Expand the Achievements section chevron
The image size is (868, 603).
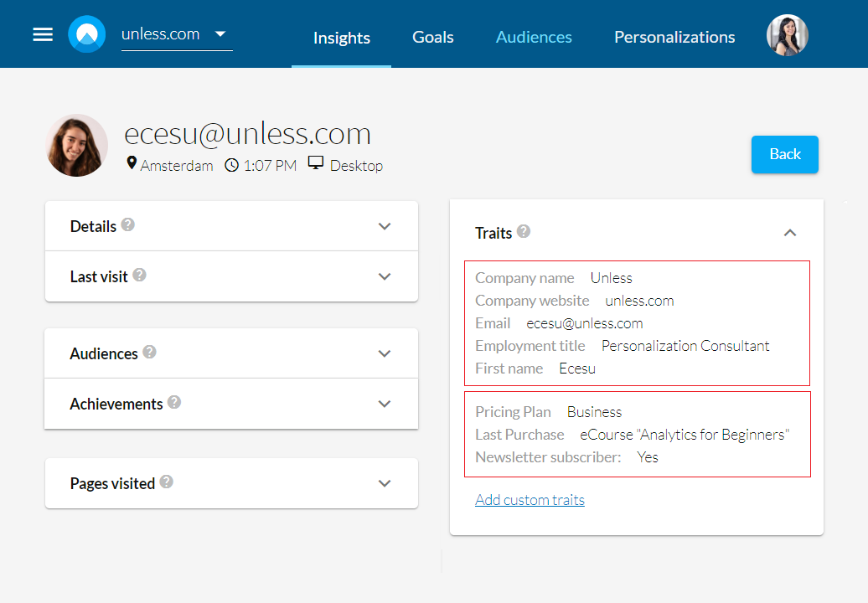tap(385, 404)
